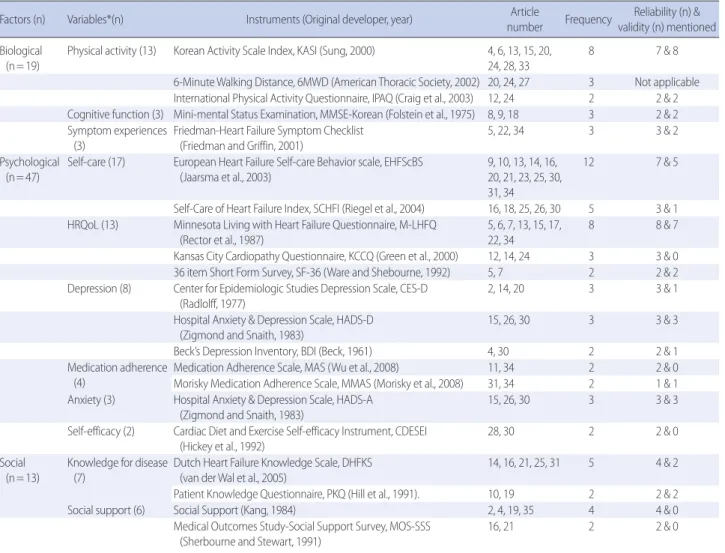Click the "7 & 8" reliability value for KASI

pos(667,51)
